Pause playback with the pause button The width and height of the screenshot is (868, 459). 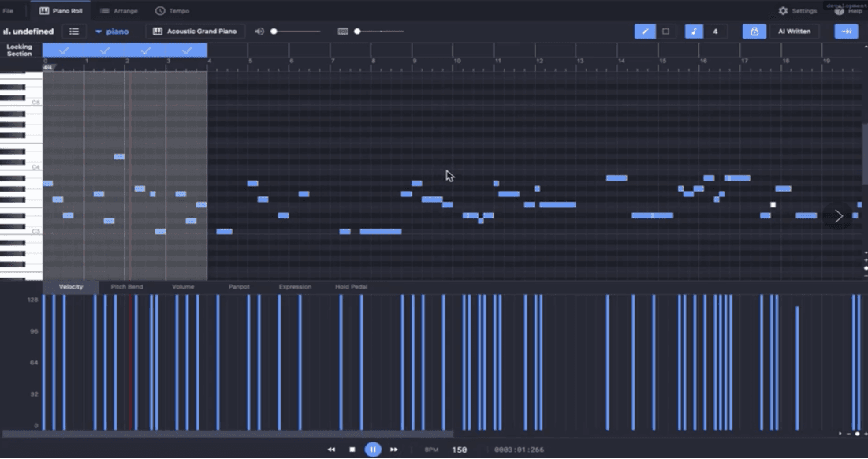(372, 448)
